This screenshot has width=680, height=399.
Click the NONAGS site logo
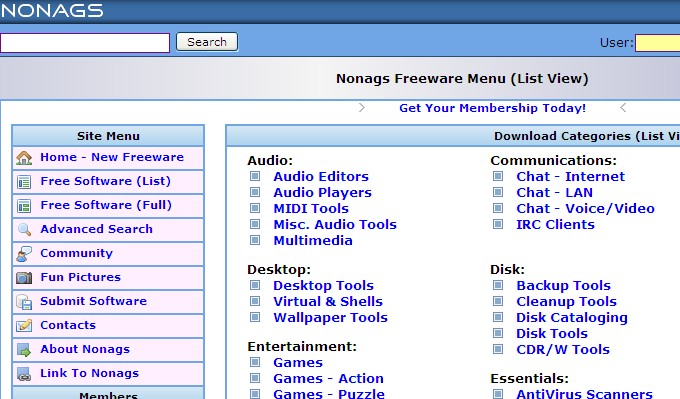coord(52,10)
